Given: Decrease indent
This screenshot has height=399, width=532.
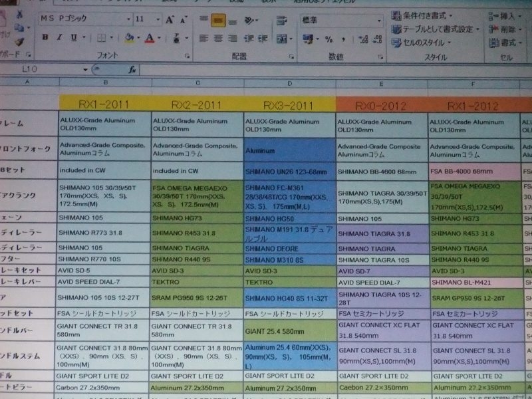Looking at the screenshot, I should (248, 39).
